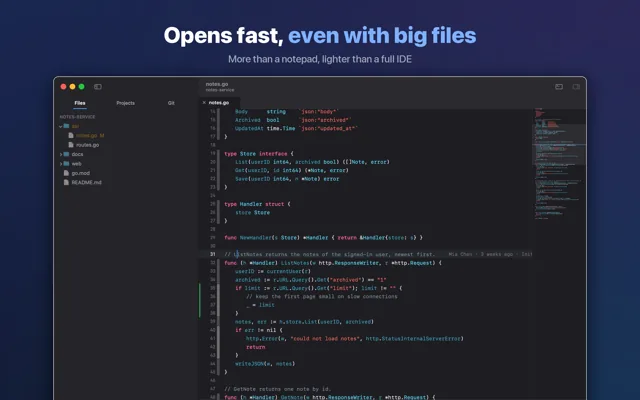Click the '// GetNote returns one note' comment
This screenshot has width=640, height=400.
point(278,389)
